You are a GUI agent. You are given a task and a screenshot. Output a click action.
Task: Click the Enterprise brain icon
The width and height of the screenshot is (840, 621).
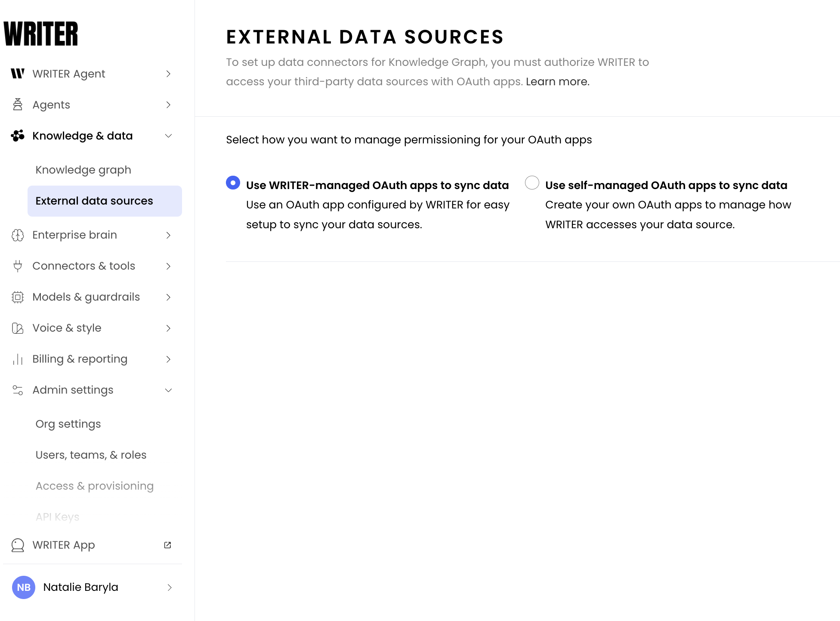pos(18,235)
